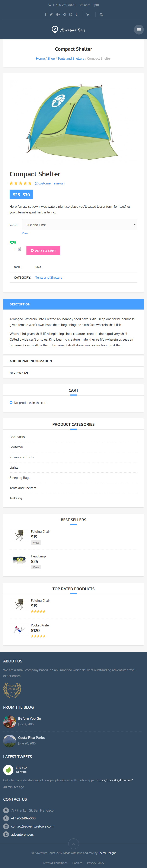This screenshot has height=868, width=147.
Task: Open the Pinterest icon in header
Action: pyautogui.click(x=64, y=14)
